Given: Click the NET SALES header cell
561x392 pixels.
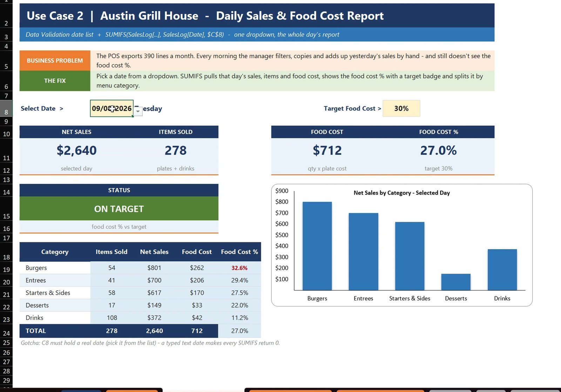Looking at the screenshot, I should click(76, 132).
